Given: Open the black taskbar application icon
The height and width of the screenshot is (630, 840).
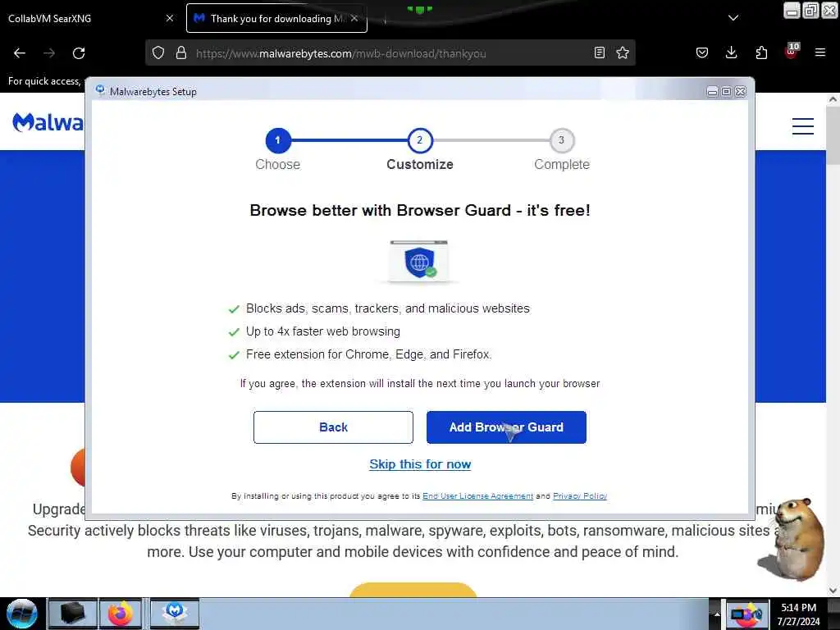Looking at the screenshot, I should [73, 614].
